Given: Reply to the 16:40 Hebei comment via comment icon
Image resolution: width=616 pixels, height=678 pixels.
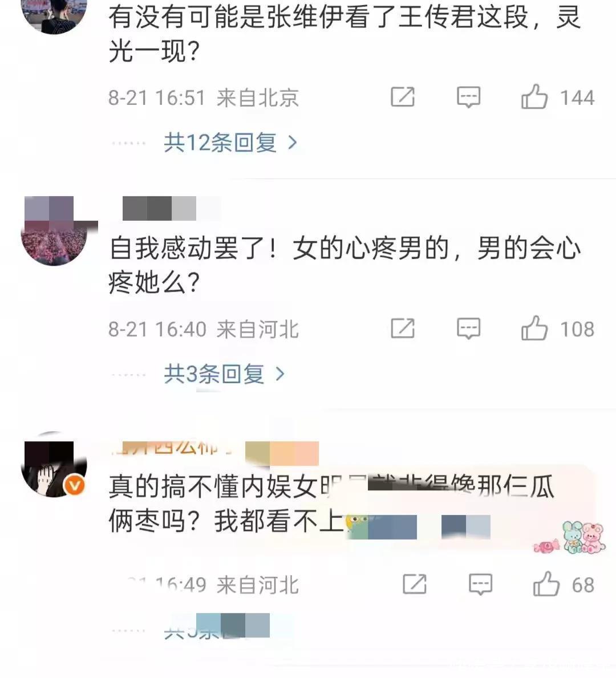Looking at the screenshot, I should [468, 328].
